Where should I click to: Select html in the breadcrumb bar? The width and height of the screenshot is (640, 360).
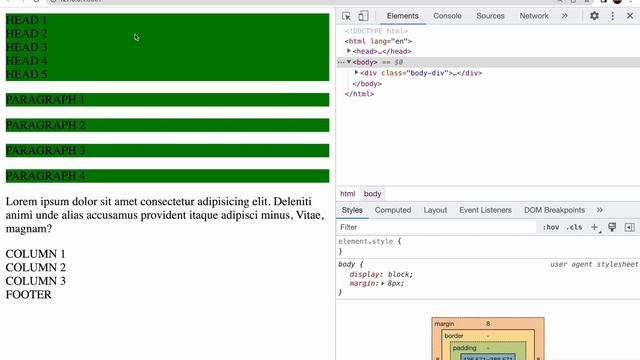347,193
